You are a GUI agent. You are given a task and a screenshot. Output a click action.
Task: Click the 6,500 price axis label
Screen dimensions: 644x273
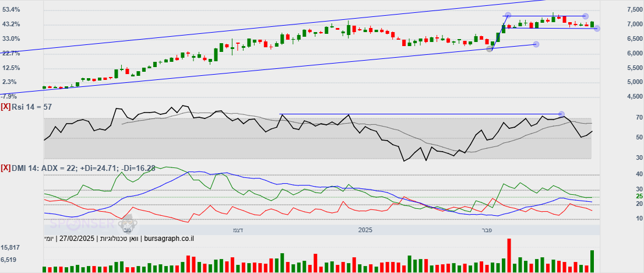click(x=635, y=38)
